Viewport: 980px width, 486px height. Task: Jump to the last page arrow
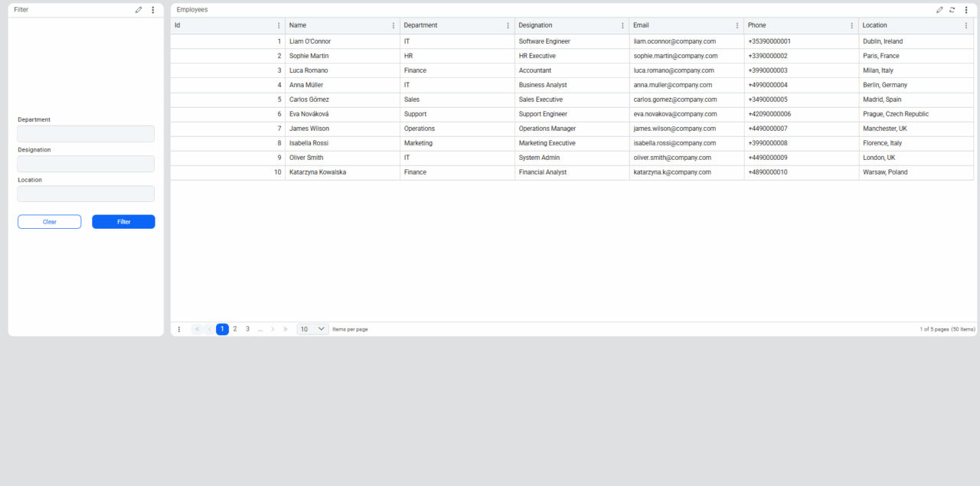click(286, 329)
